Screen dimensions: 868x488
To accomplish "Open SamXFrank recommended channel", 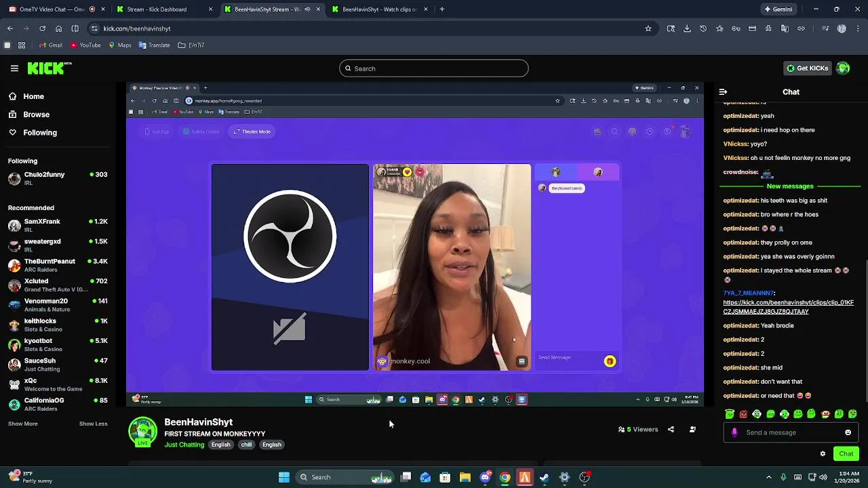I will (x=58, y=225).
